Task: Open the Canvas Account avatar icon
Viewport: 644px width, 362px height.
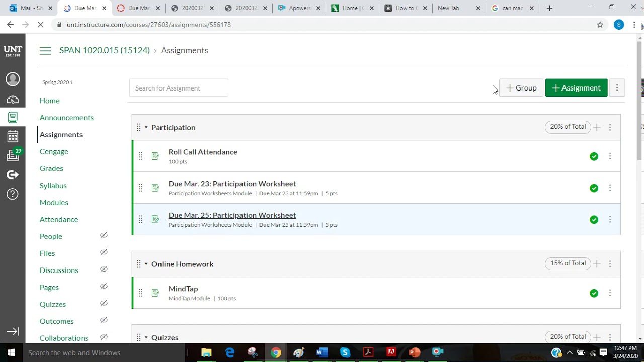Action: (13, 79)
